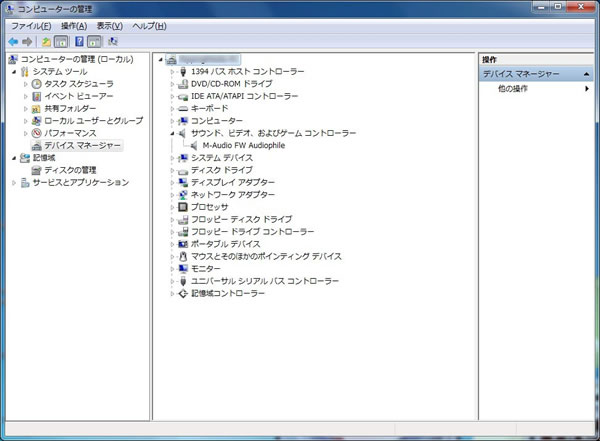Open the ヘルプ(H) menu
This screenshot has width=600, height=441.
(149, 25)
